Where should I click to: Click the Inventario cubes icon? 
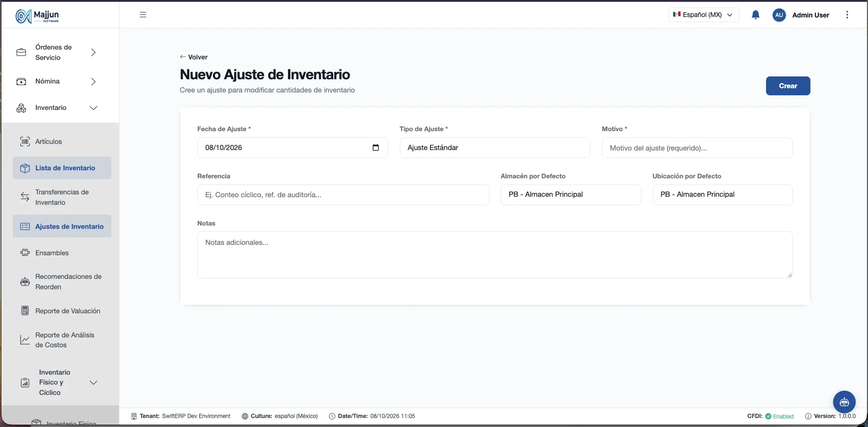coord(21,108)
